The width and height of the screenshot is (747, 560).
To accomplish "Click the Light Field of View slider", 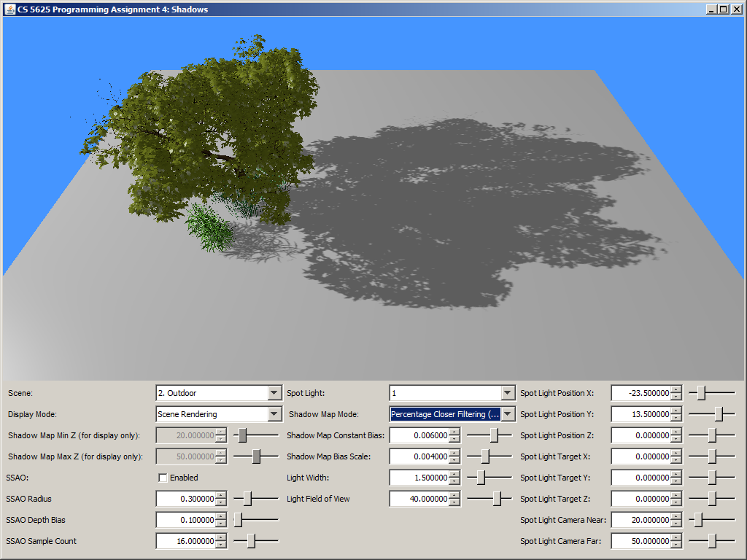I will 498,499.
